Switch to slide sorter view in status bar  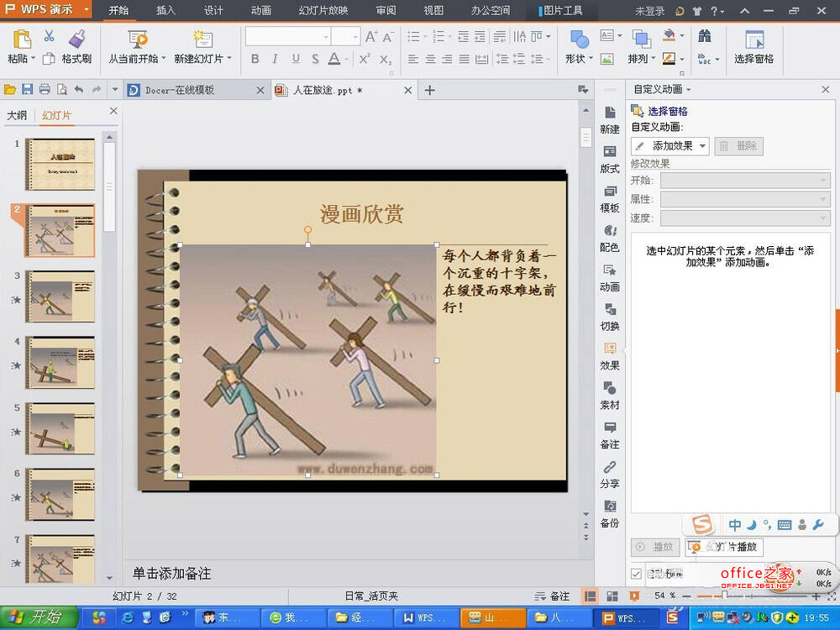(x=612, y=596)
